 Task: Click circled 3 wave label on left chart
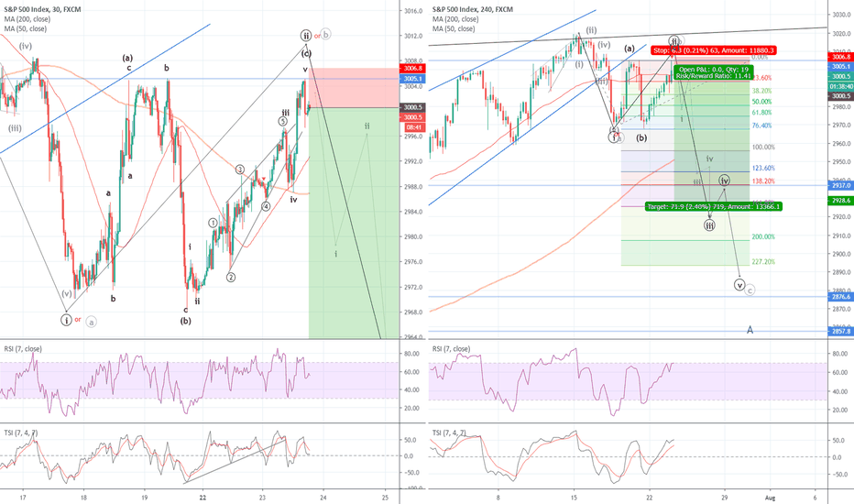240,170
